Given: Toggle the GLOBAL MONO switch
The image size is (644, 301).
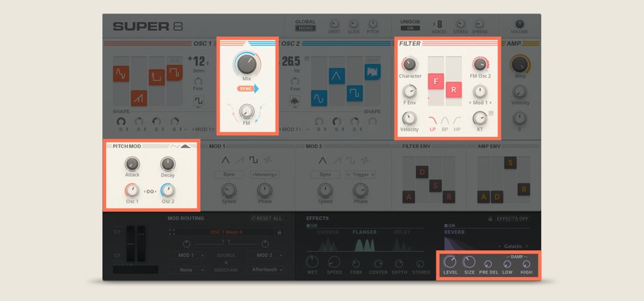Looking at the screenshot, I should pos(305,28).
